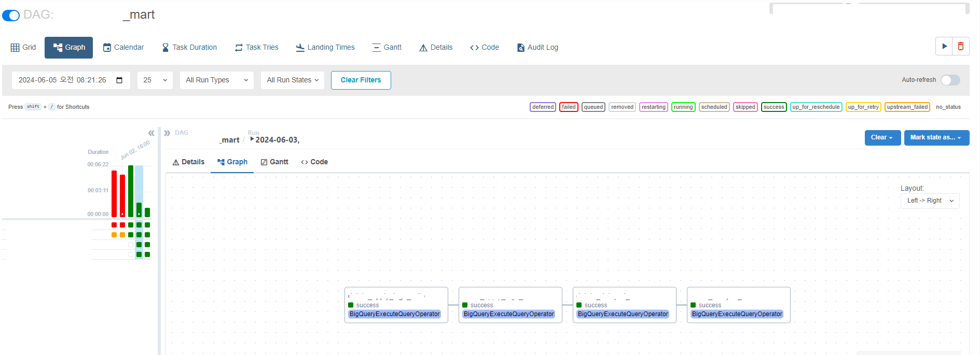Open the All Run Types dropdown
The width and height of the screenshot is (980, 355).
(x=216, y=80)
